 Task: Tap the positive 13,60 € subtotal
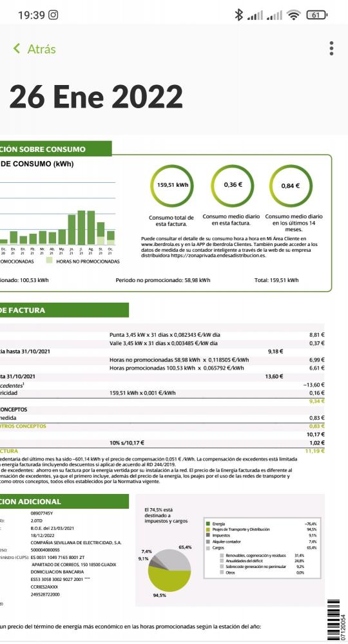(274, 376)
